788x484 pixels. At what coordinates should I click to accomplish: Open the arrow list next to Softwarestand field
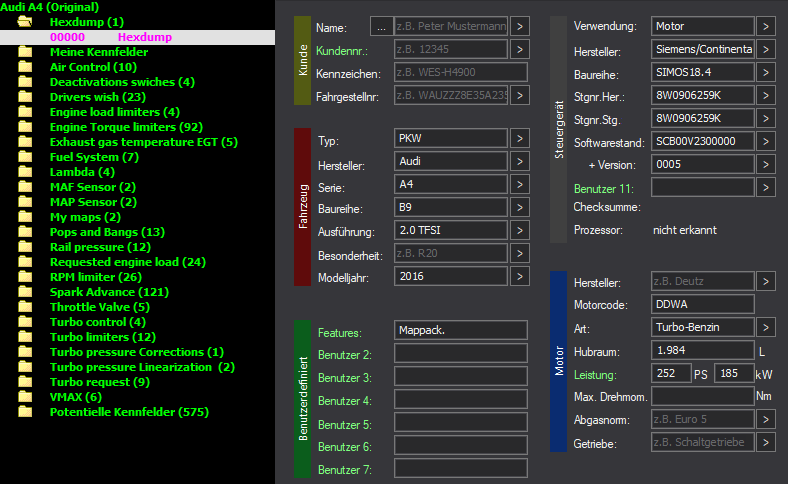tap(765, 142)
